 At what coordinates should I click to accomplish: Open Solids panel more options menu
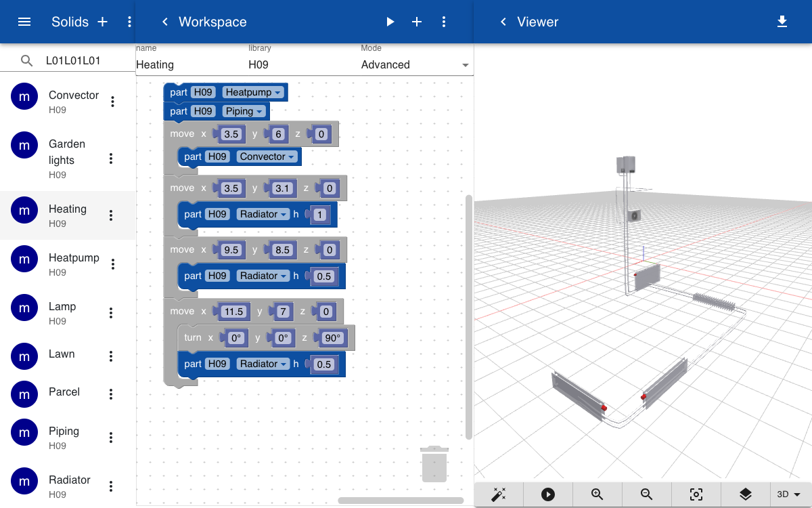tap(129, 22)
